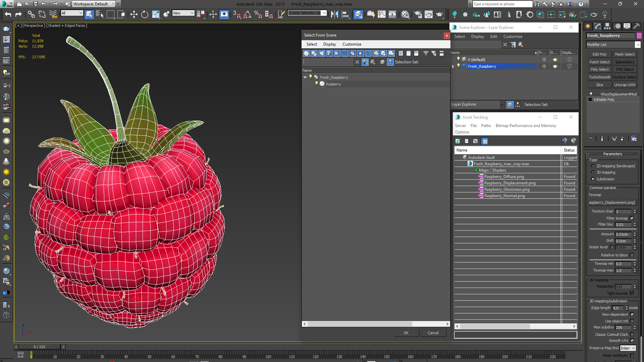Toggle the Filter texmap checkbox
This screenshot has width=644, height=362.
coord(632,218)
